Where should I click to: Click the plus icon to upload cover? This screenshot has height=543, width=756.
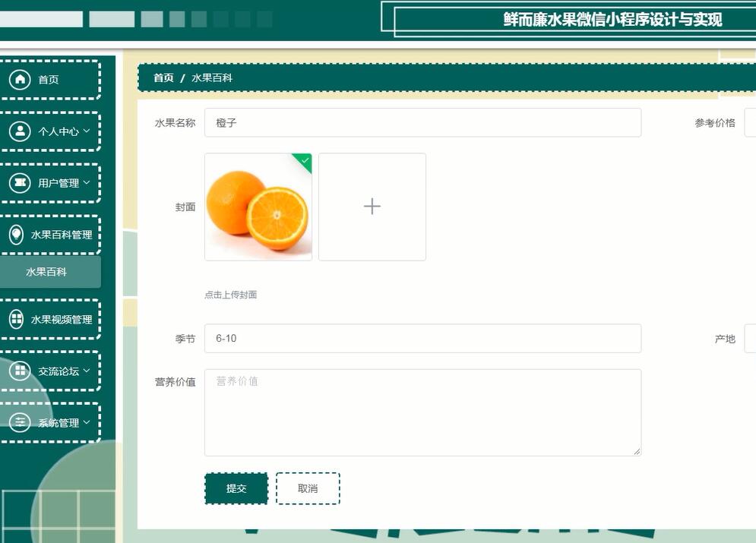pos(372,207)
